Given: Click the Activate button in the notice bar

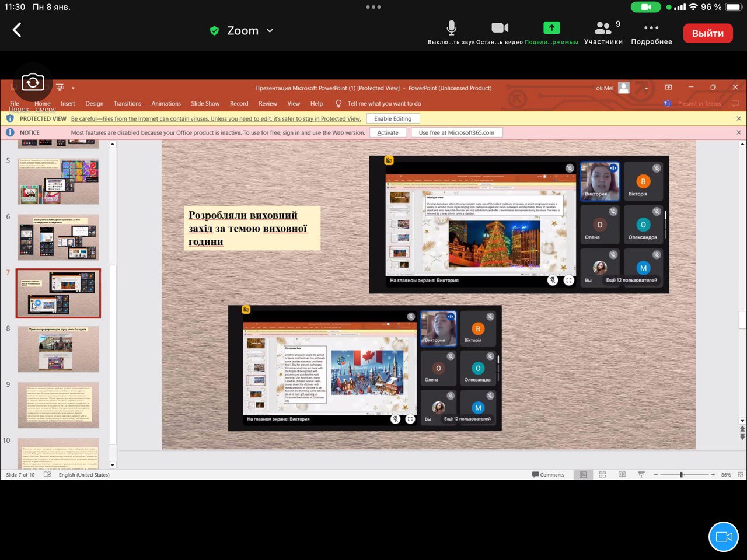Looking at the screenshot, I should coord(388,133).
